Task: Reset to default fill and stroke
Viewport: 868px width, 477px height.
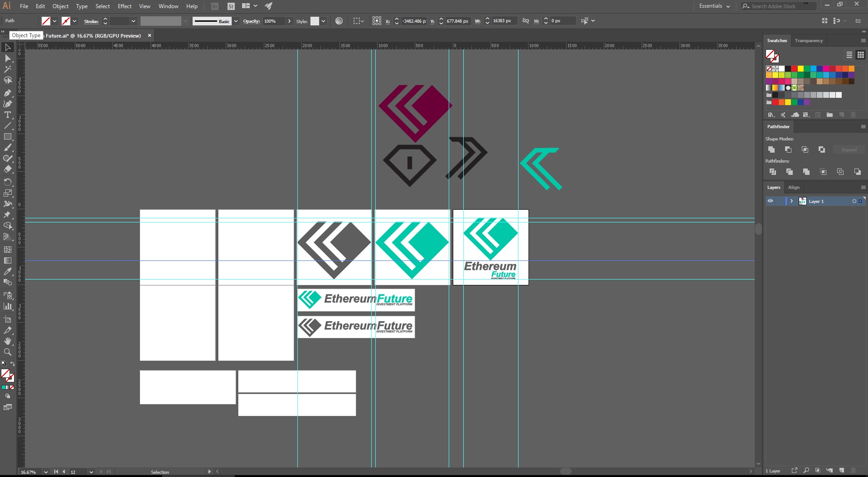Action: [x=4, y=363]
